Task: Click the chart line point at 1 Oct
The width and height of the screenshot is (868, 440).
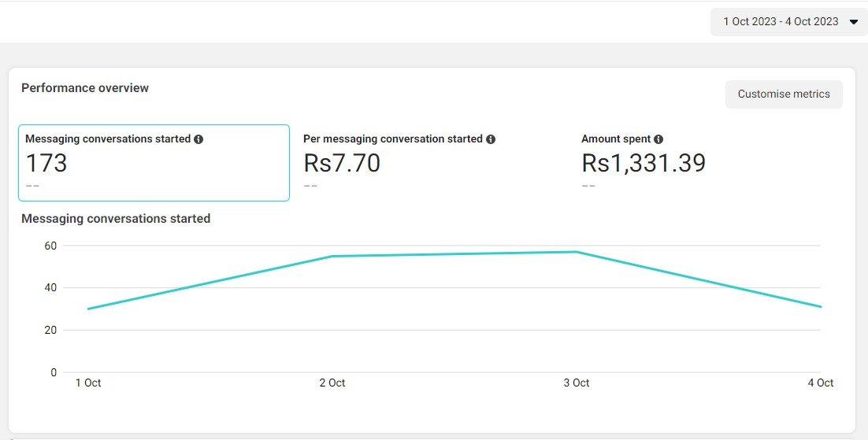Action: pyautogui.click(x=88, y=309)
